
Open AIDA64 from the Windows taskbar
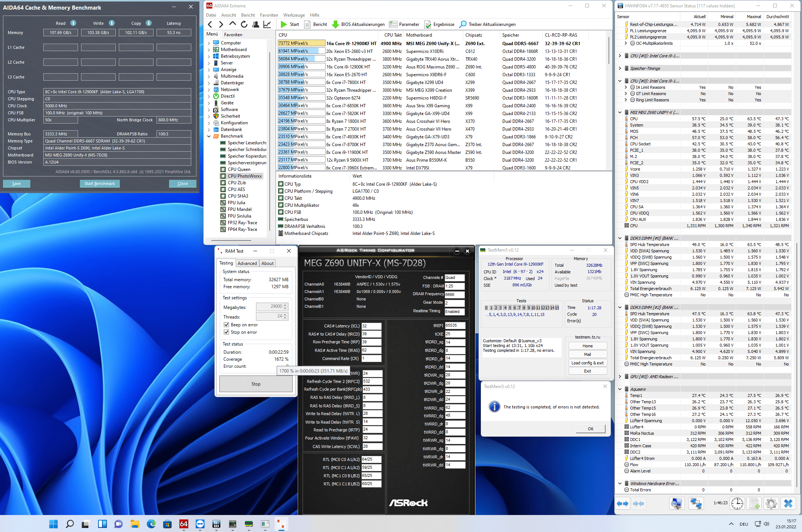point(183,524)
